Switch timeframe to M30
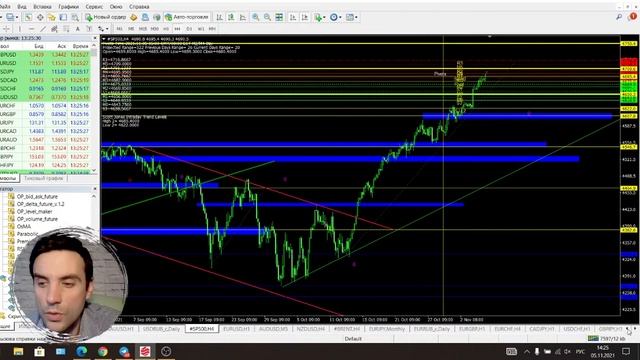 tap(155, 29)
